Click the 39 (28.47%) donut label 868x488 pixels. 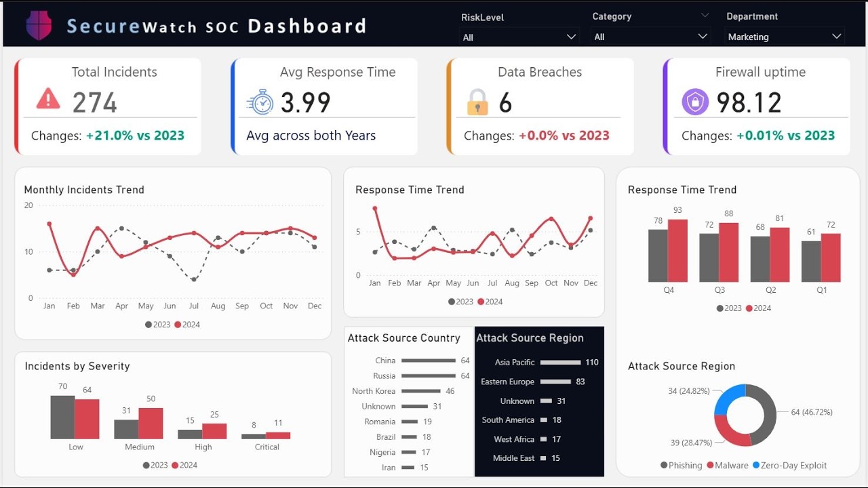pyautogui.click(x=691, y=443)
